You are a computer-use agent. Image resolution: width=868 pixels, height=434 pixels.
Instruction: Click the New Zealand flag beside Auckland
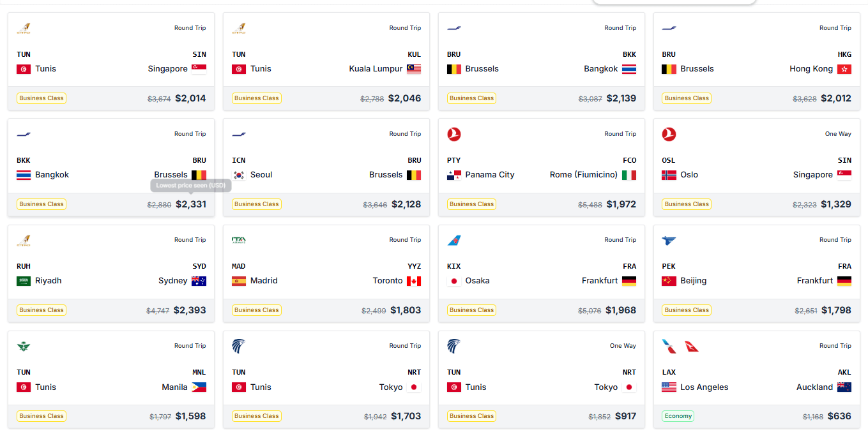tap(844, 386)
